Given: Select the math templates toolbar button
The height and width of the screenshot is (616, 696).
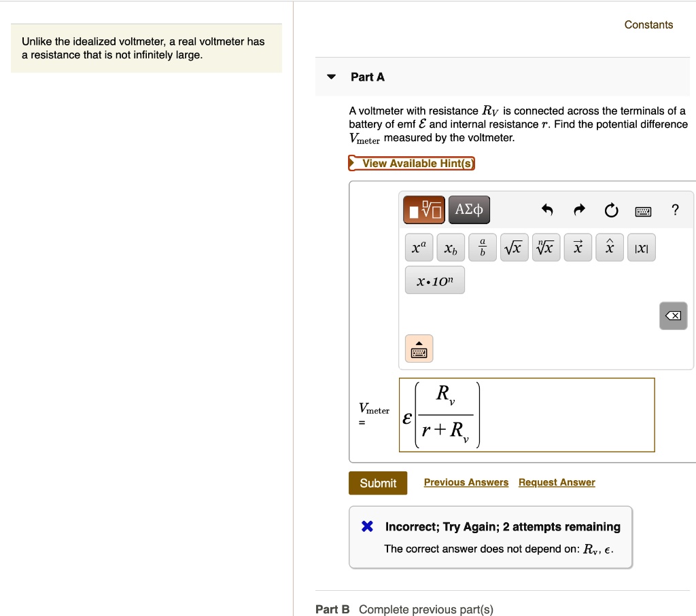Looking at the screenshot, I should pos(423,210).
